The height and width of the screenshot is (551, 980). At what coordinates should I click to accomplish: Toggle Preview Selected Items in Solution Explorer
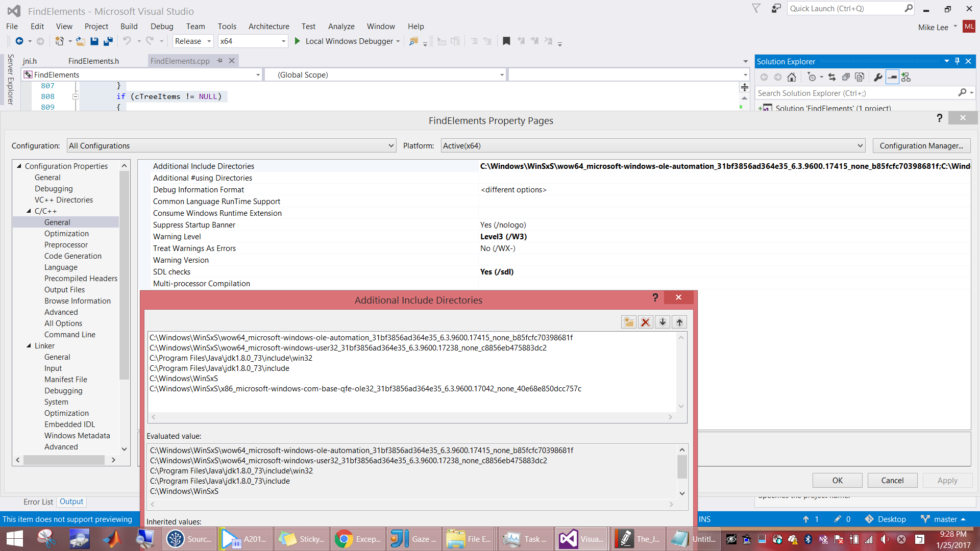892,78
